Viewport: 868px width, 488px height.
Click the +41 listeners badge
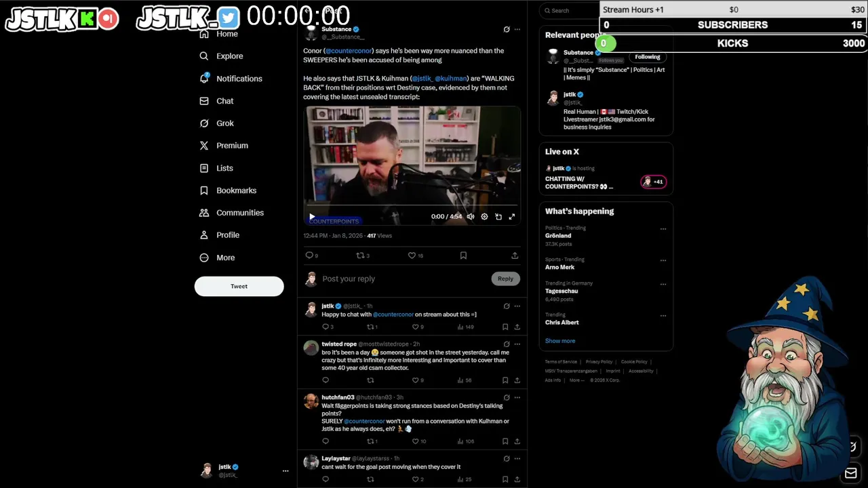pyautogui.click(x=654, y=182)
